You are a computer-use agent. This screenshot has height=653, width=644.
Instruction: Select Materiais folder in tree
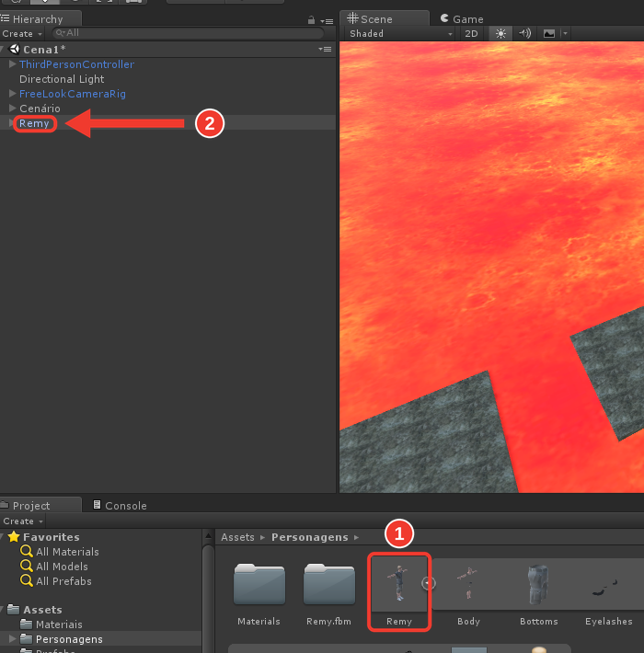(x=59, y=624)
